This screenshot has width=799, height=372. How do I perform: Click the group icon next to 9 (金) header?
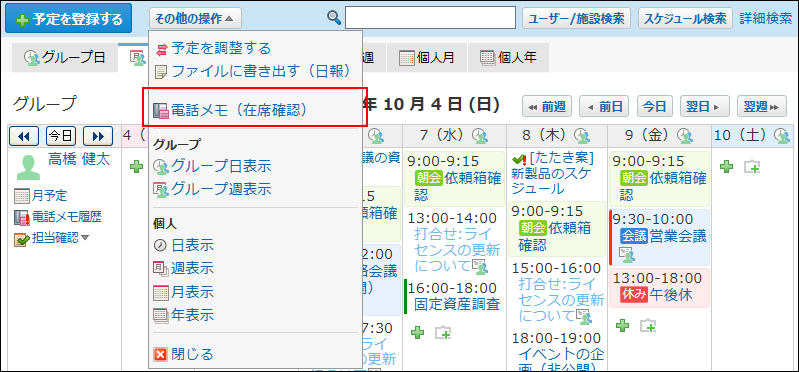[x=685, y=136]
